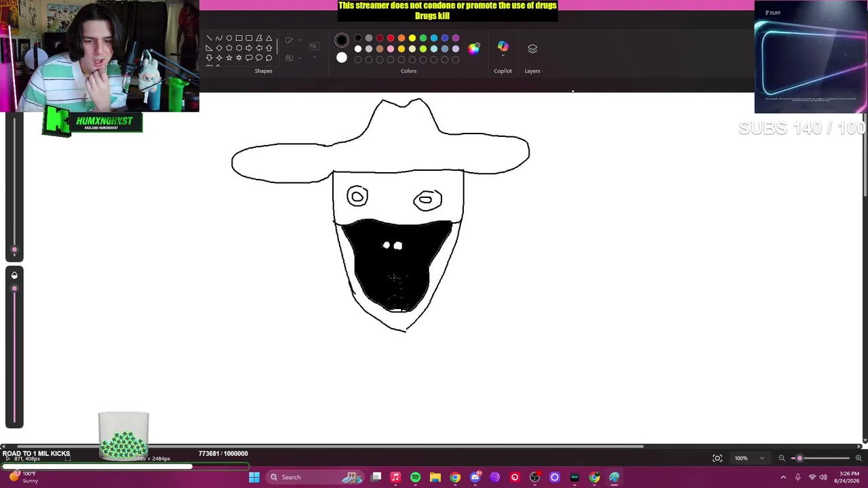Screen dimensions: 868x488
Task: Select the six-point star shape
Action: coord(239,58)
